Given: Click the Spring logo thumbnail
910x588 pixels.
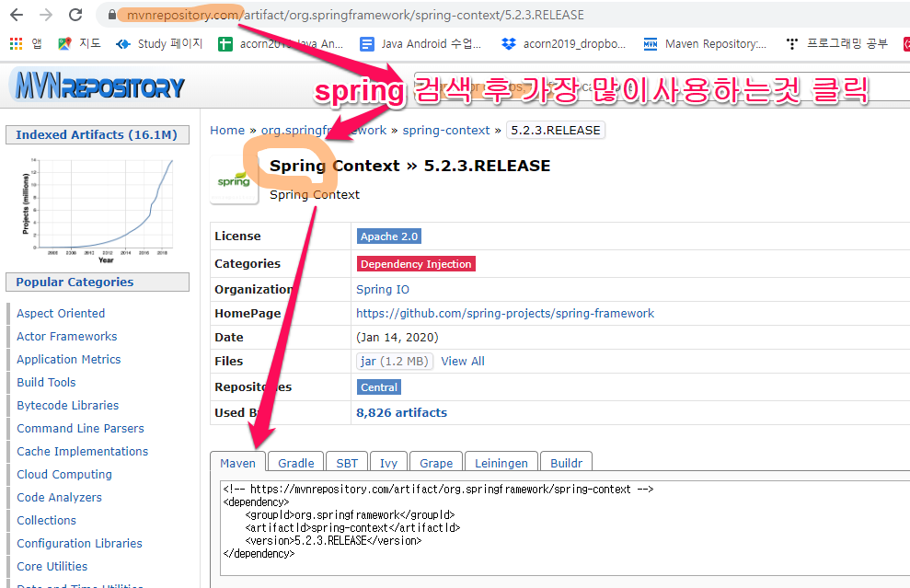Looking at the screenshot, I should (x=234, y=180).
